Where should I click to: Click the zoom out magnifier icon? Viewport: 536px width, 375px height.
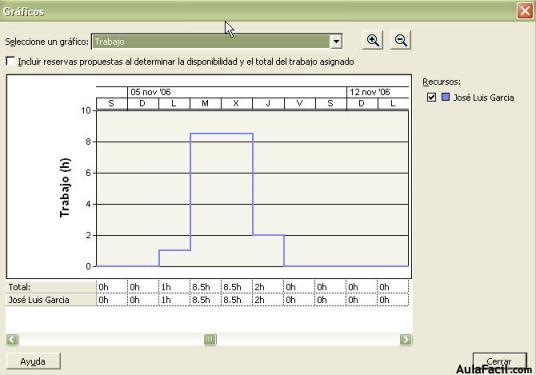tap(401, 41)
